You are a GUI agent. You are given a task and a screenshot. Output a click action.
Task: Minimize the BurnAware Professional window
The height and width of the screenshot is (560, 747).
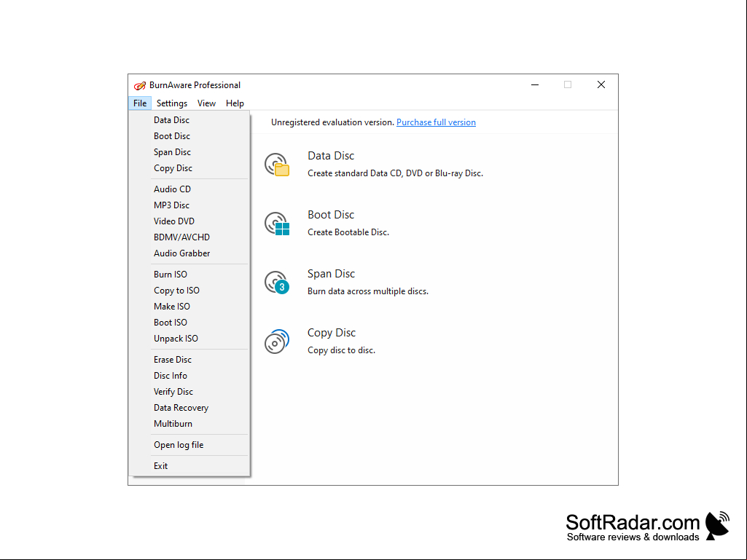pos(535,84)
